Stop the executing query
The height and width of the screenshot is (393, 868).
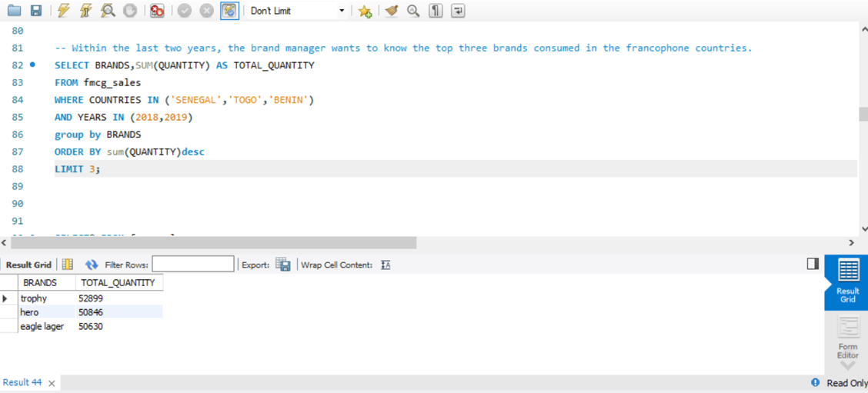129,11
